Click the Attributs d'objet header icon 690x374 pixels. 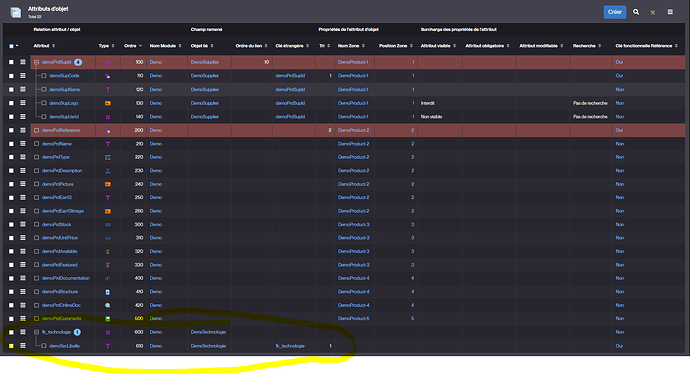click(x=16, y=12)
